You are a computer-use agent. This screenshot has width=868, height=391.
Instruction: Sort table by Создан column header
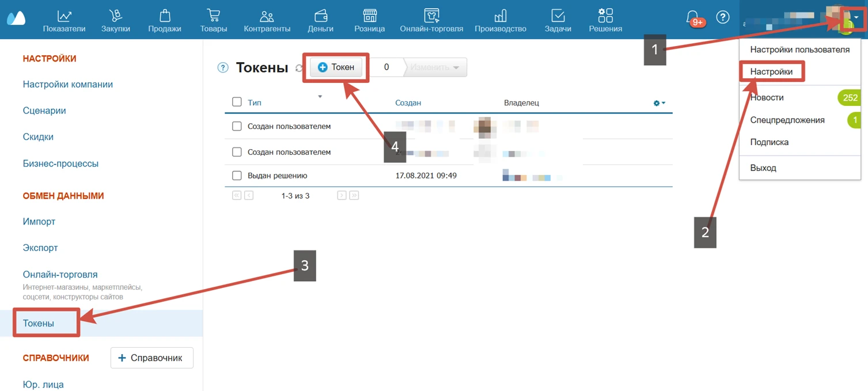pos(408,103)
